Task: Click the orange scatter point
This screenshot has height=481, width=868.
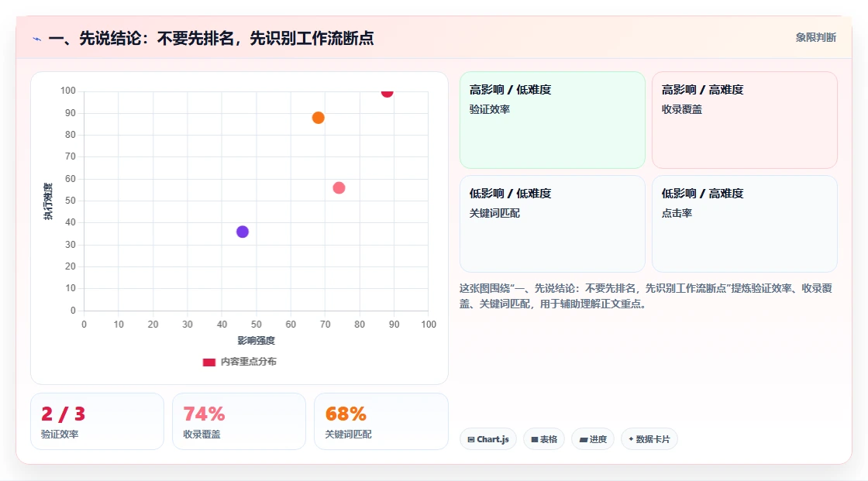Action: (x=319, y=118)
